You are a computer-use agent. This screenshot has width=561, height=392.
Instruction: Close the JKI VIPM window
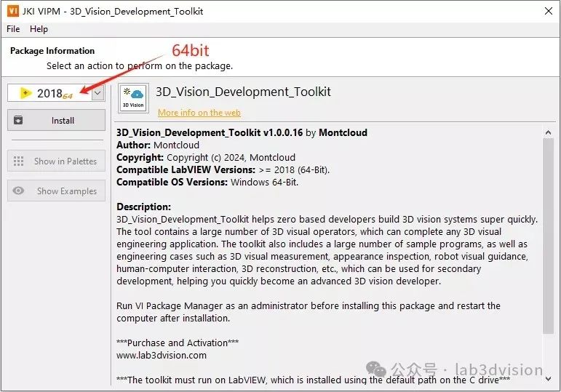(549, 11)
